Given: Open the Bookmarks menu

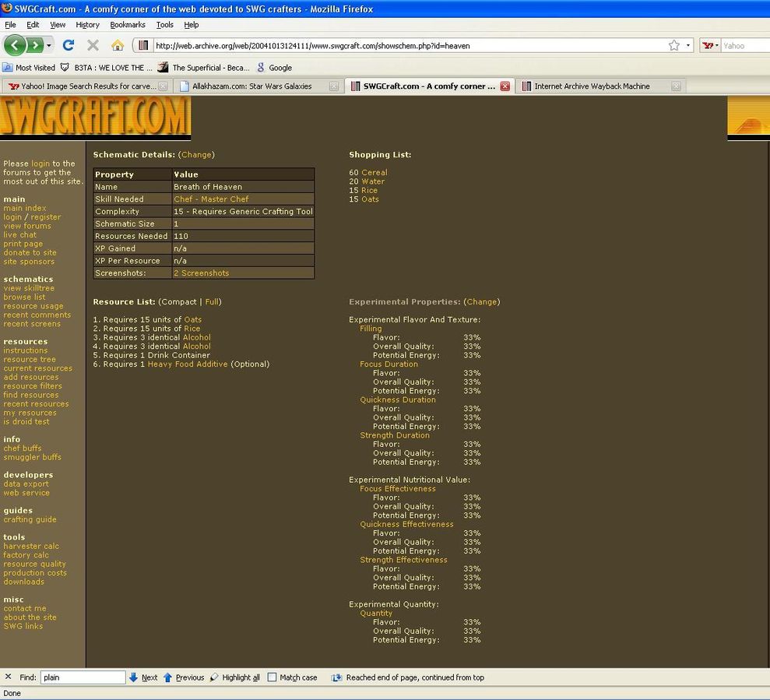Looking at the screenshot, I should [128, 25].
